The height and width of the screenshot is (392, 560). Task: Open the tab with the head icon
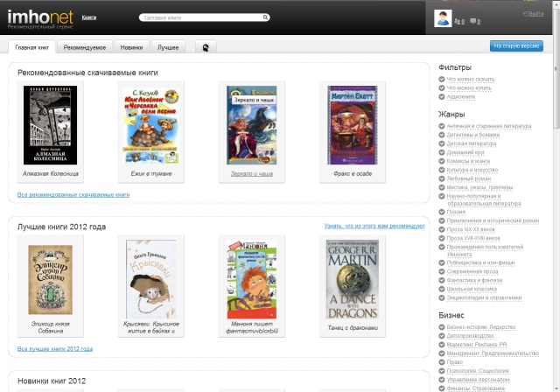[x=206, y=47]
